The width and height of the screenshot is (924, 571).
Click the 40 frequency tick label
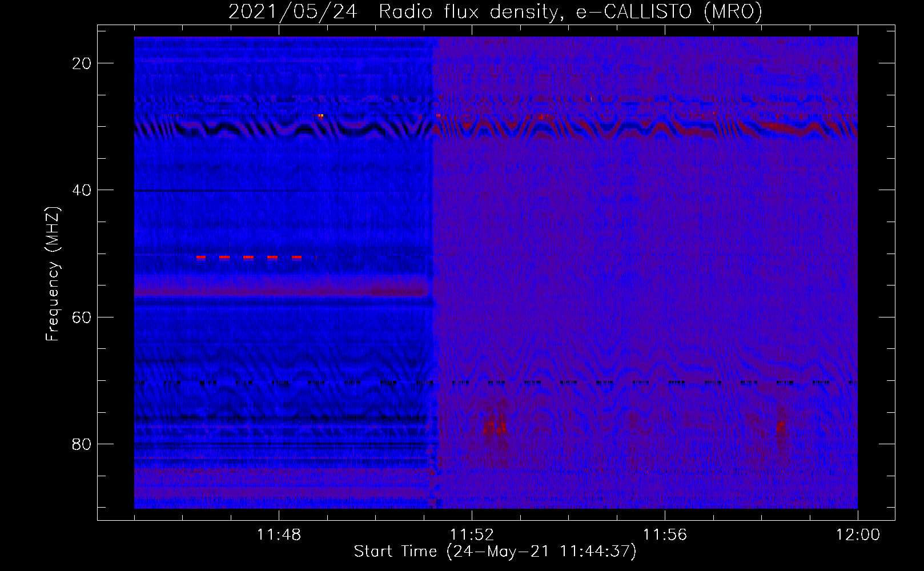tap(82, 190)
